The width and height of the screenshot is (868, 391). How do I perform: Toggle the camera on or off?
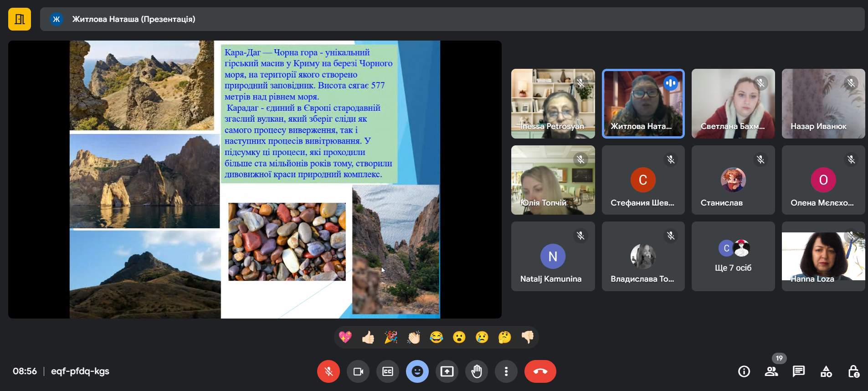[x=358, y=371]
